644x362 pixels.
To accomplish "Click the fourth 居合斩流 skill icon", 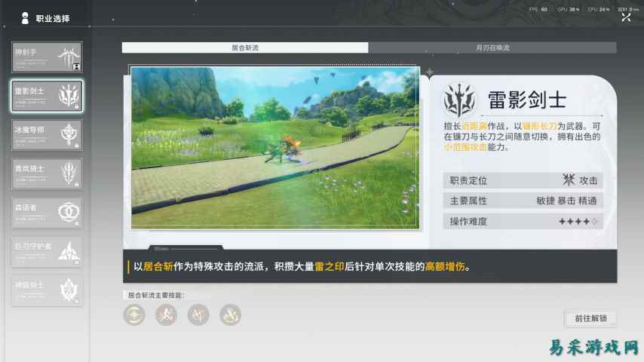I will coord(230,314).
